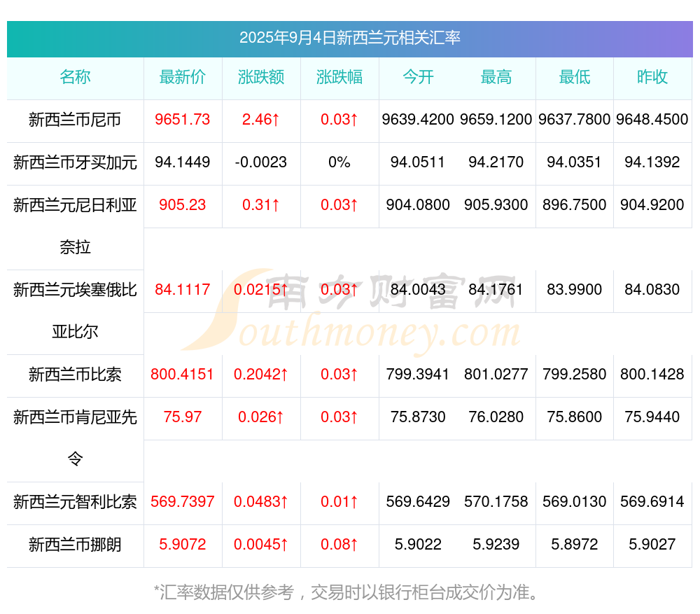
Task: Click the 最新价 column header
Action: [183, 77]
